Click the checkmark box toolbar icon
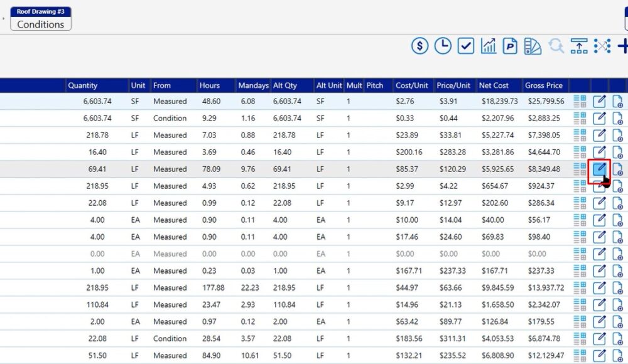628x364 pixels. pyautogui.click(x=465, y=46)
